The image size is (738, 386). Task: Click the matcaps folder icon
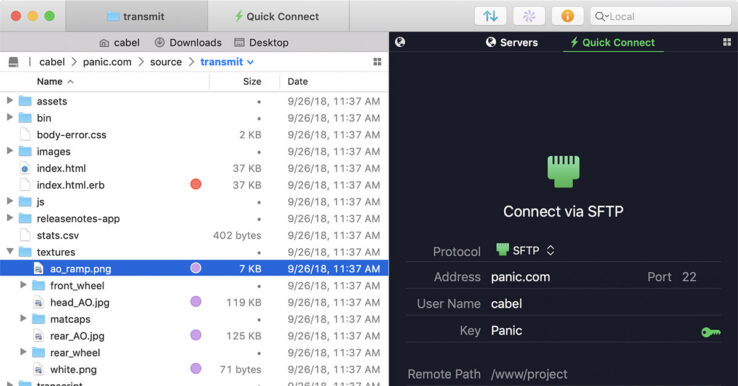(39, 319)
